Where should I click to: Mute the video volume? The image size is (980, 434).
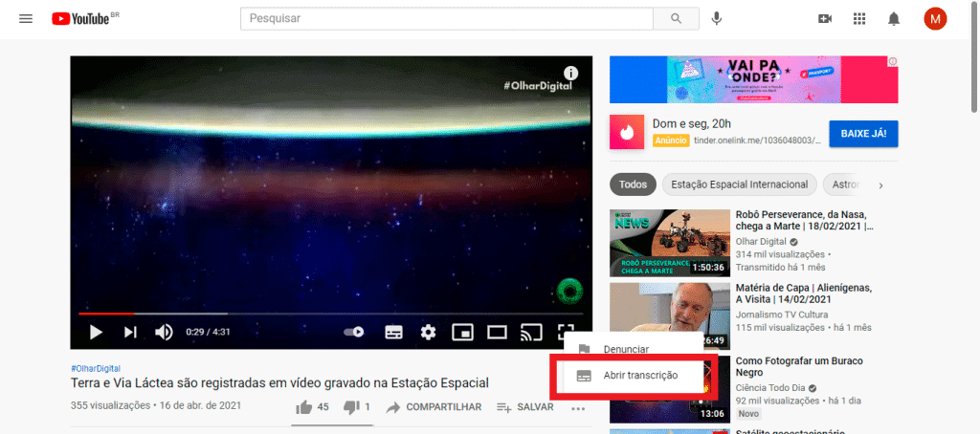[164, 332]
